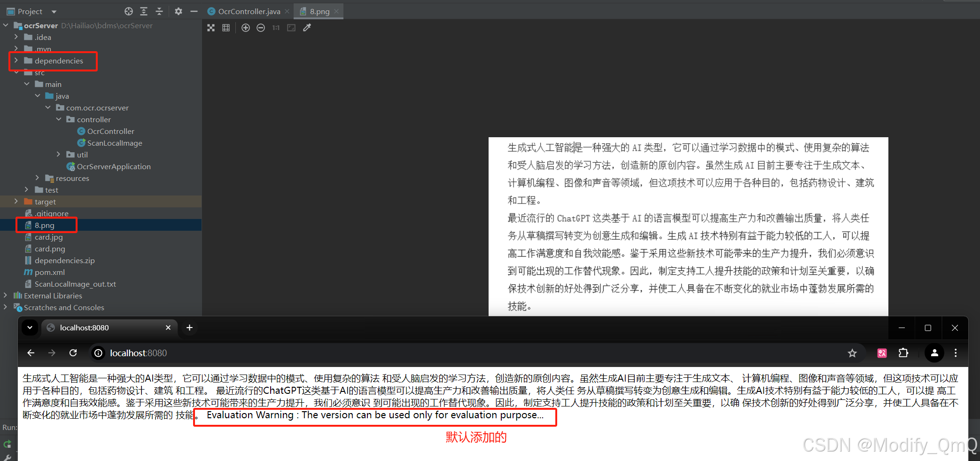
Task: Open the Project view dropdown arrow
Action: click(54, 12)
